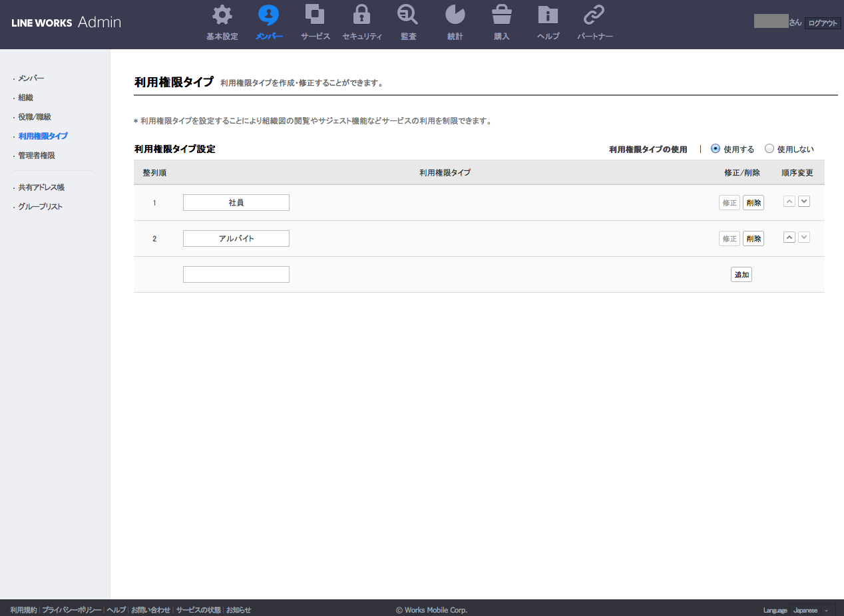844x616 pixels.
Task: Open the セキュリティ lock icon
Action: coord(361,15)
